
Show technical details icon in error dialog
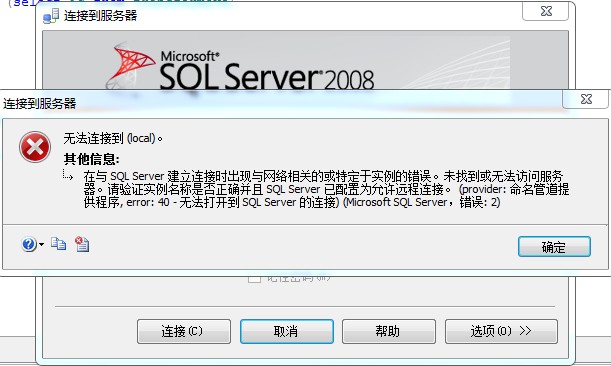[x=82, y=244]
